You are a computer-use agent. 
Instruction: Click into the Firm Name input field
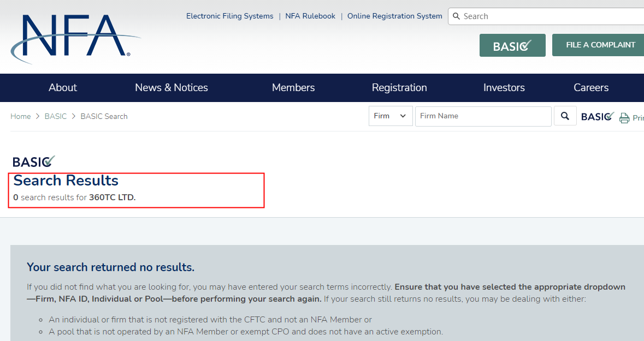[483, 116]
